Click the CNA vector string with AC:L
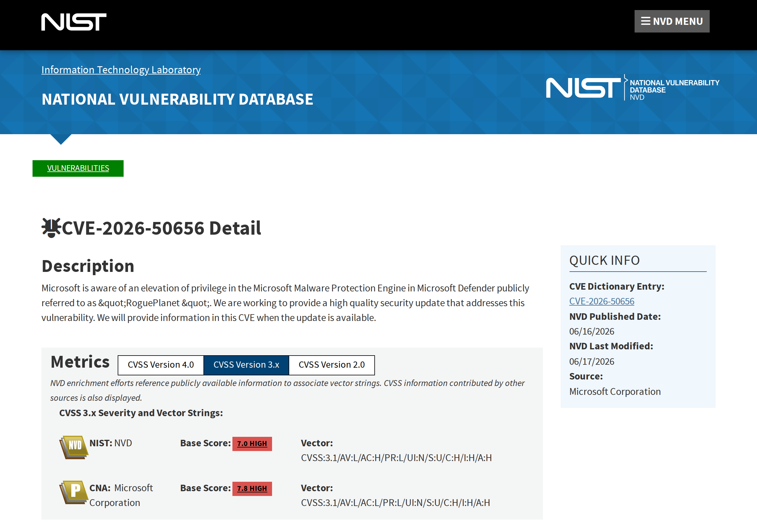 (x=396, y=503)
